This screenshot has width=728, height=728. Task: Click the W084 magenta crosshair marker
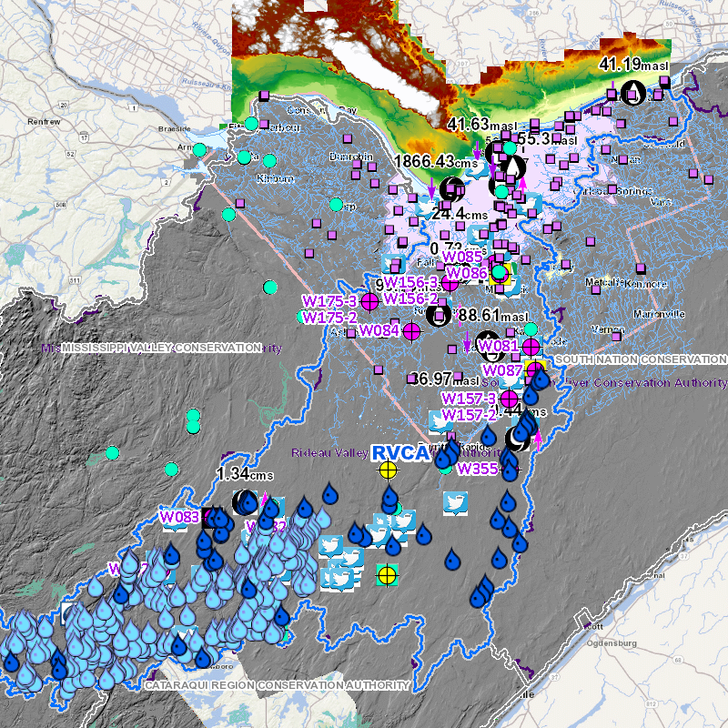(411, 331)
